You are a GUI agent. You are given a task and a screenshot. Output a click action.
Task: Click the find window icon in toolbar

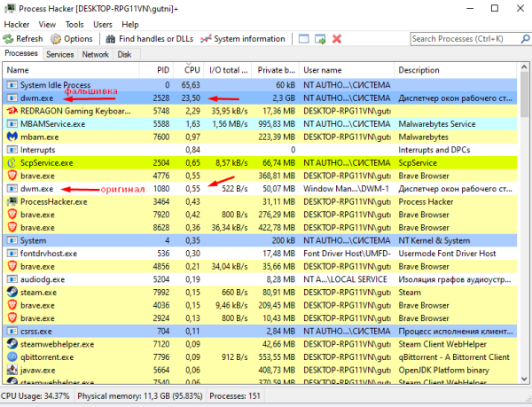pyautogui.click(x=304, y=39)
